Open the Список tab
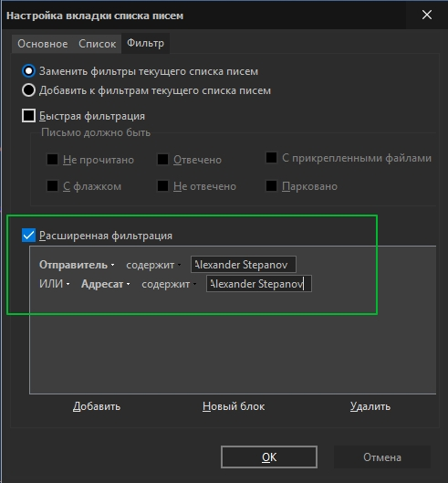The height and width of the screenshot is (483, 448). coord(97,44)
